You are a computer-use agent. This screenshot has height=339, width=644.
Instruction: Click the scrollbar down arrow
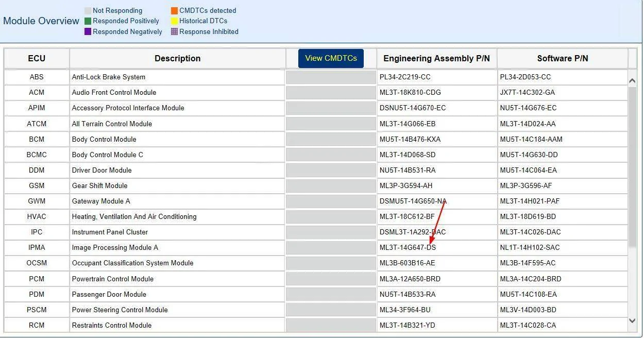pos(633,320)
